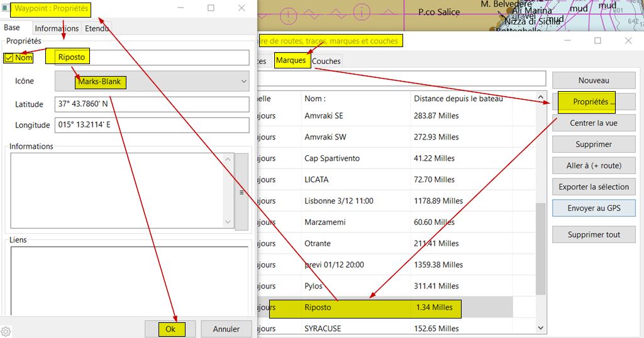Uncheck the Nom checkbox
The height and width of the screenshot is (338, 644).
tap(9, 58)
